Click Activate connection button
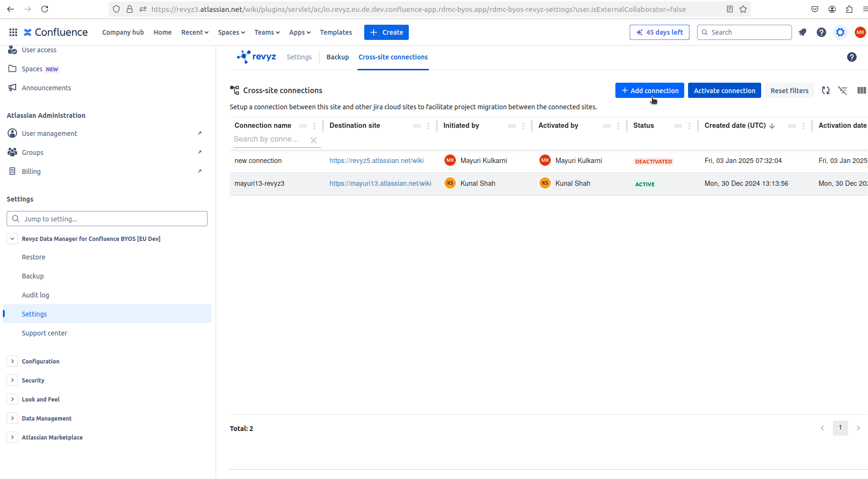Image resolution: width=868 pixels, height=479 pixels. pyautogui.click(x=725, y=90)
